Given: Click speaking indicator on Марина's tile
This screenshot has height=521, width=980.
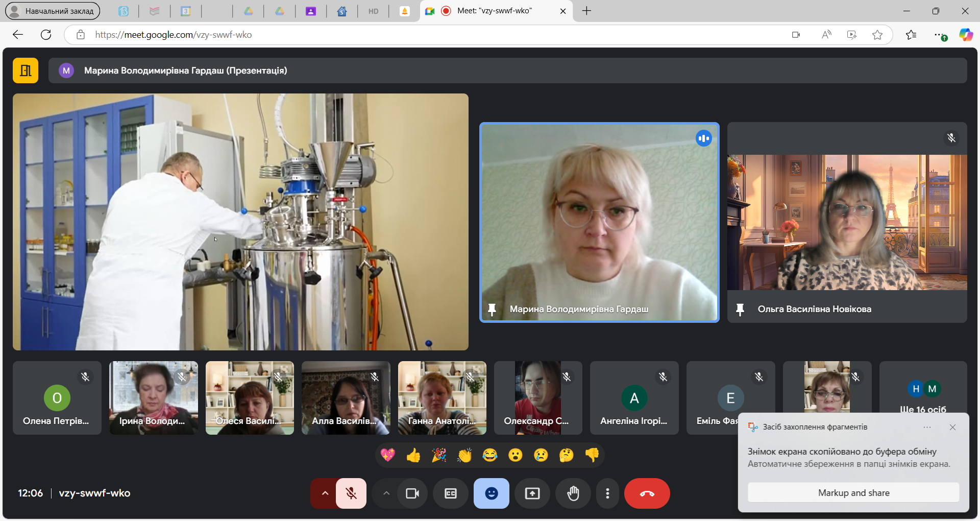Looking at the screenshot, I should click(704, 138).
